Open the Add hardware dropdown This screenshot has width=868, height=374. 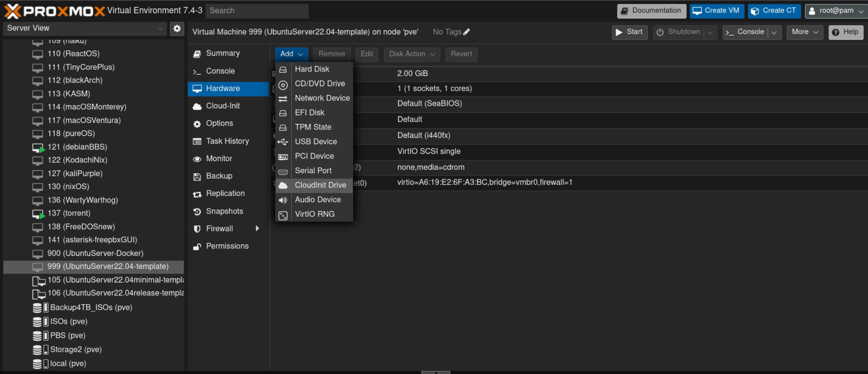[x=292, y=54]
